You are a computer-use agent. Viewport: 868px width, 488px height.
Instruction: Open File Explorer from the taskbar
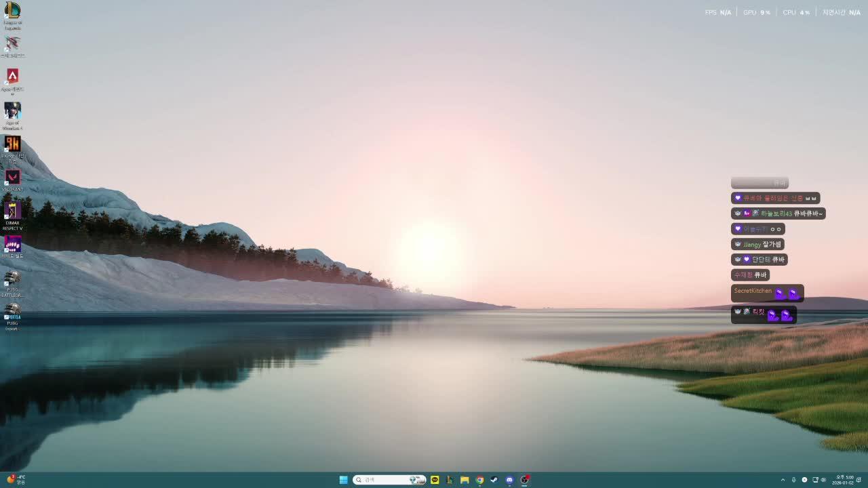[x=465, y=480]
